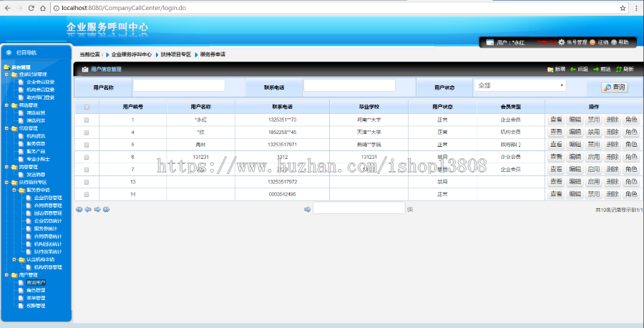Tick the checkbox for user number 14
Image resolution: width=644 pixels, height=328 pixels.
[87, 194]
